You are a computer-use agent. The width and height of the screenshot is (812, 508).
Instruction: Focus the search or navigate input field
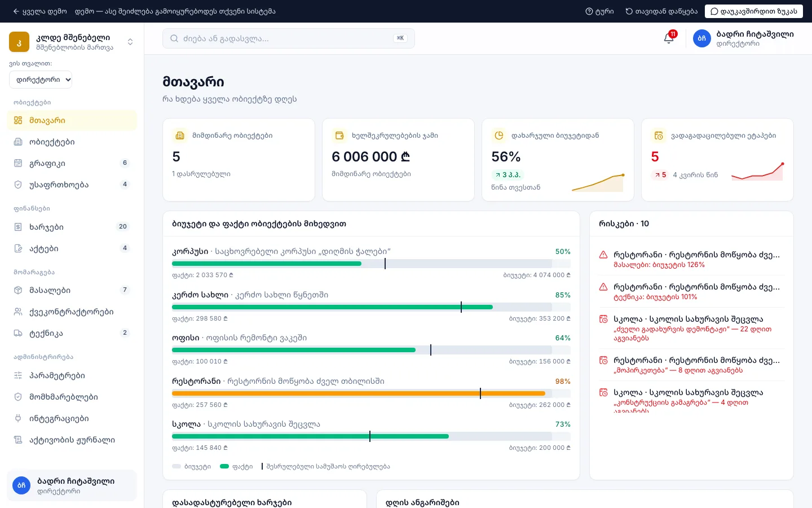coord(289,38)
